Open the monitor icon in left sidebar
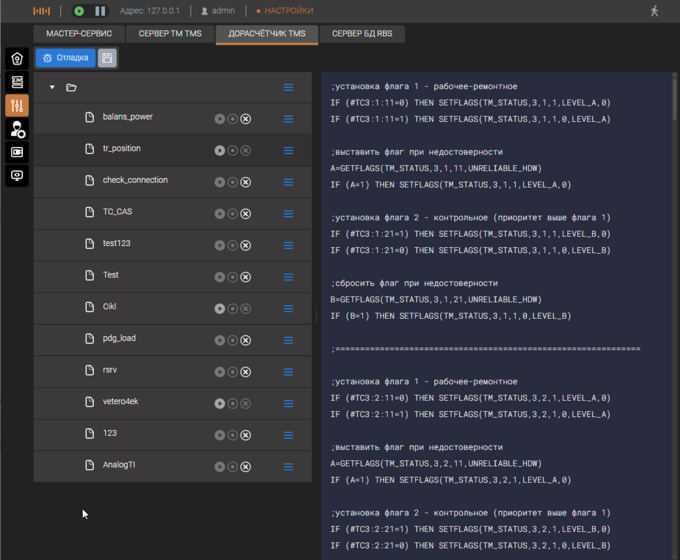 [17, 175]
